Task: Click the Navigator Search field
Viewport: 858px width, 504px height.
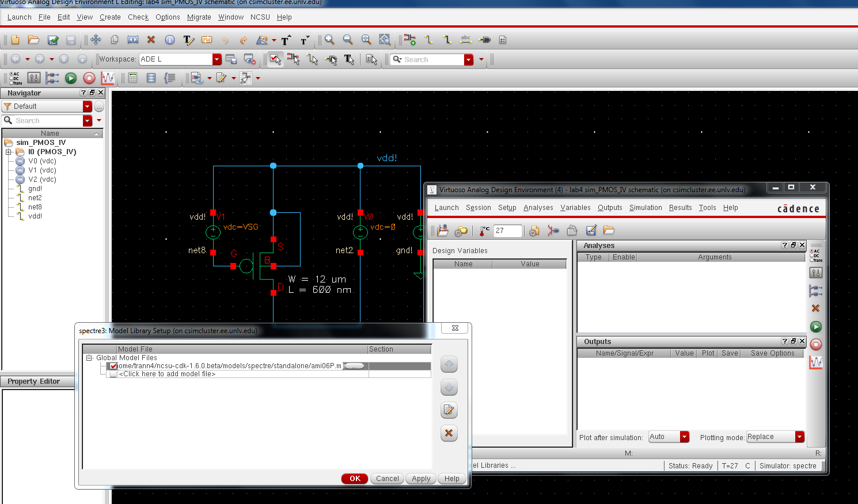Action: (43, 121)
